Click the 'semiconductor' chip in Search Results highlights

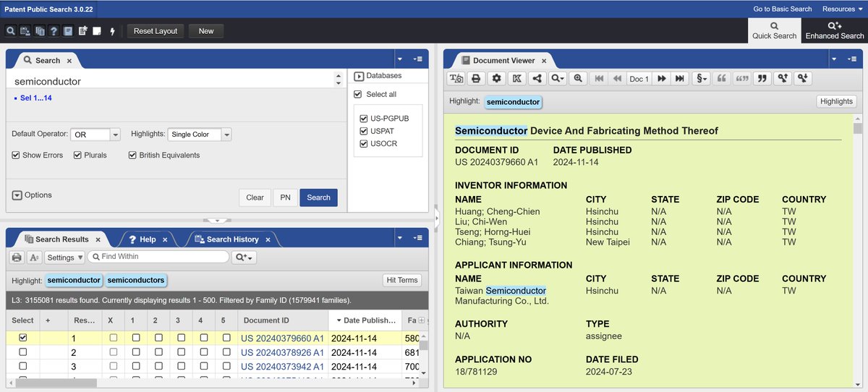tap(74, 280)
